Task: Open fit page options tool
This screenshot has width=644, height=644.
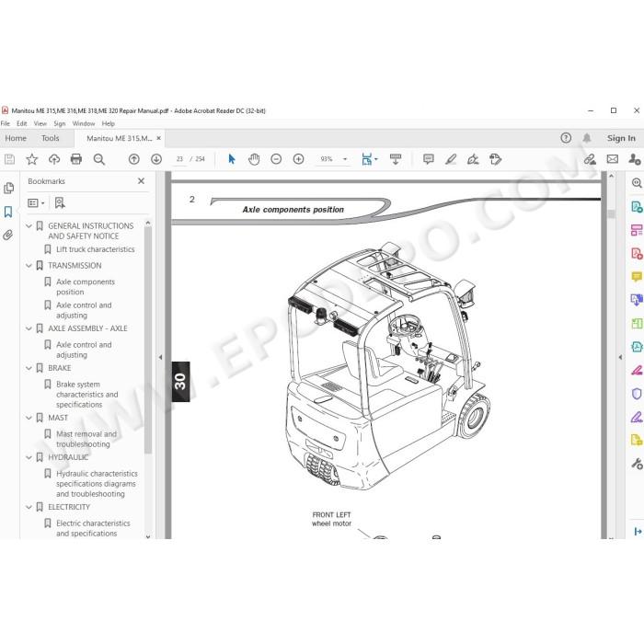Action: [370, 159]
